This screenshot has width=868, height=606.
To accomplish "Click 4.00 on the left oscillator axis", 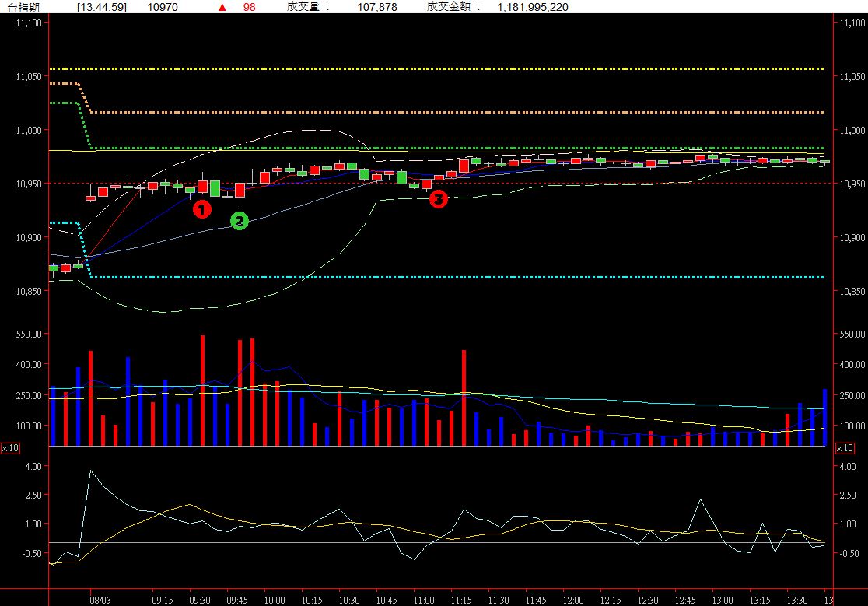I will [x=33, y=466].
